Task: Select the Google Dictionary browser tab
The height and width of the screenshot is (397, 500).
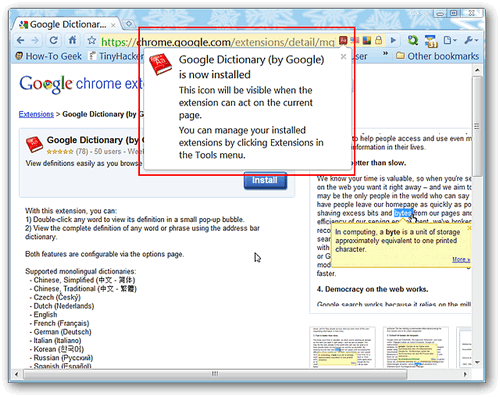Action: pos(68,25)
